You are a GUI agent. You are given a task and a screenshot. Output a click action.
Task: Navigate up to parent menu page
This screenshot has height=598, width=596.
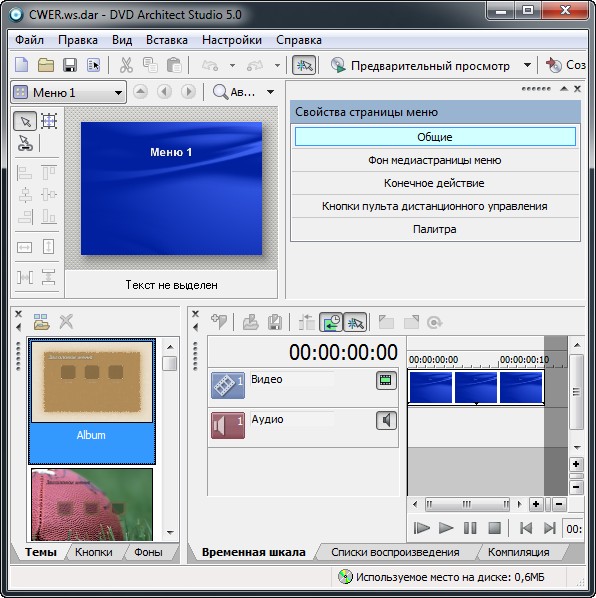click(140, 92)
